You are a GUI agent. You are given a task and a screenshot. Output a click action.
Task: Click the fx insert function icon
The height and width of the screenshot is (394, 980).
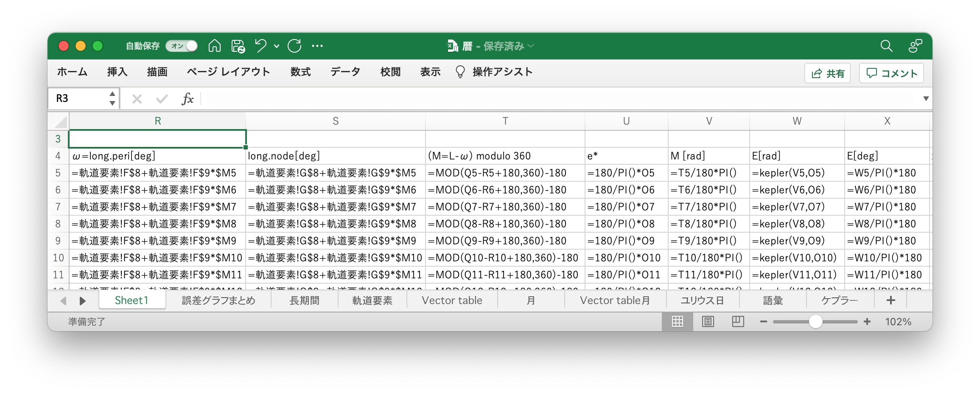pyautogui.click(x=188, y=99)
